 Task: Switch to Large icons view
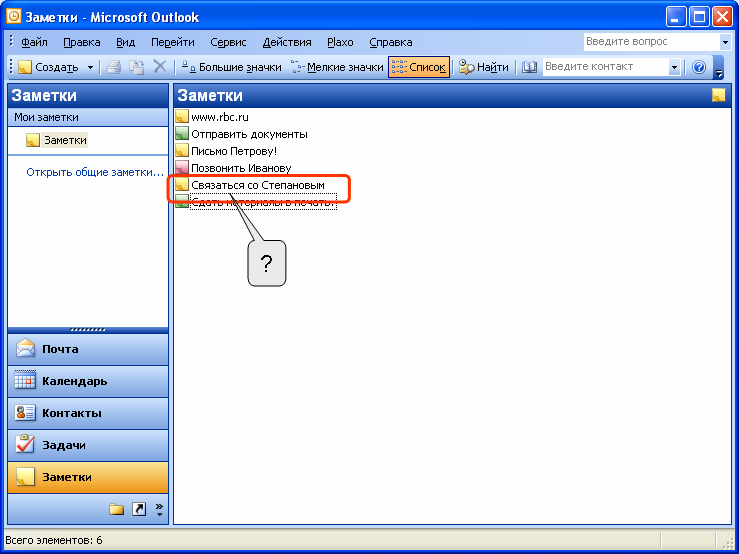tap(231, 67)
